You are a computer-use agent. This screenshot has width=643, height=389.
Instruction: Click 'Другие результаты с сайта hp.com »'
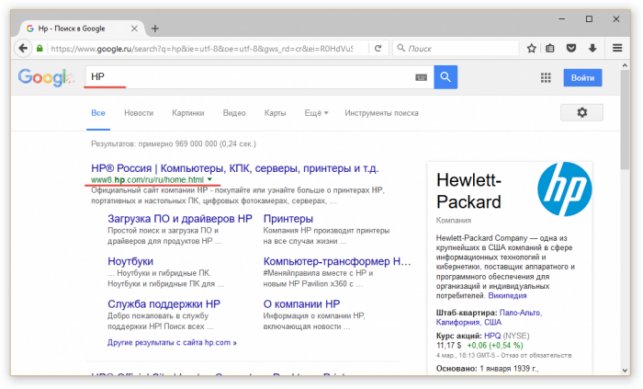point(172,342)
